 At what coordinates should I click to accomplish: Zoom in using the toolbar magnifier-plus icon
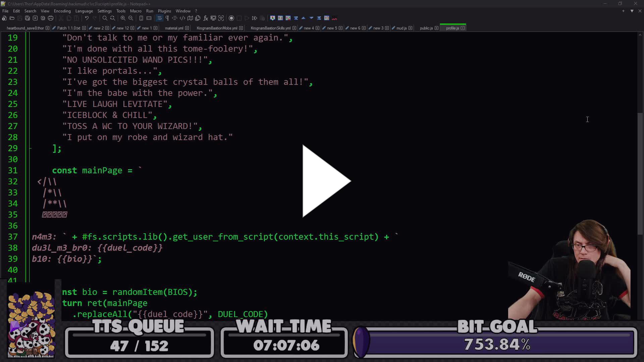point(123,18)
